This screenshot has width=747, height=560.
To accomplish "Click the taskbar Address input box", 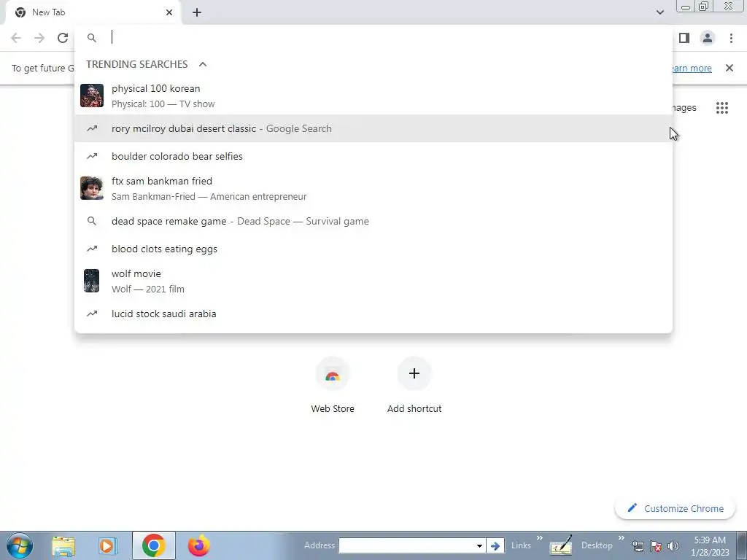I will 406,545.
